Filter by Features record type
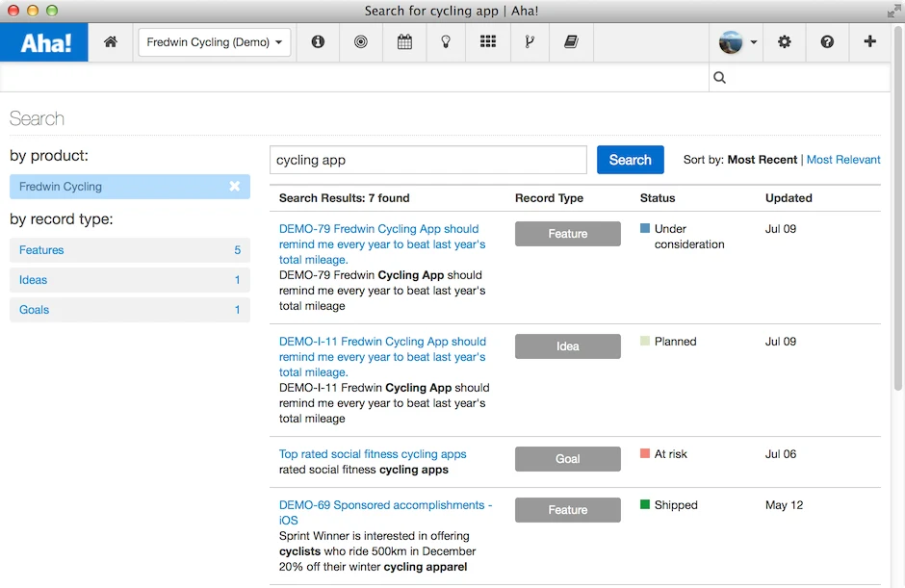Image resolution: width=905 pixels, height=588 pixels. point(130,250)
